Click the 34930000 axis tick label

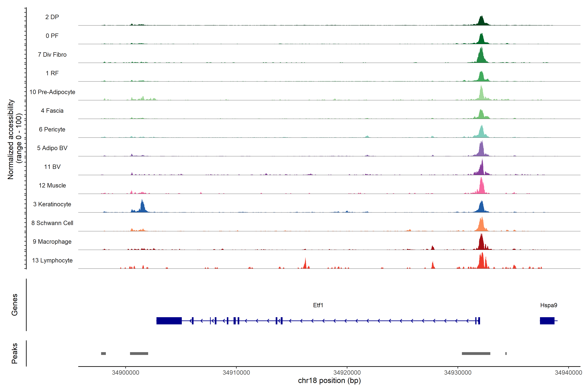coord(458,373)
